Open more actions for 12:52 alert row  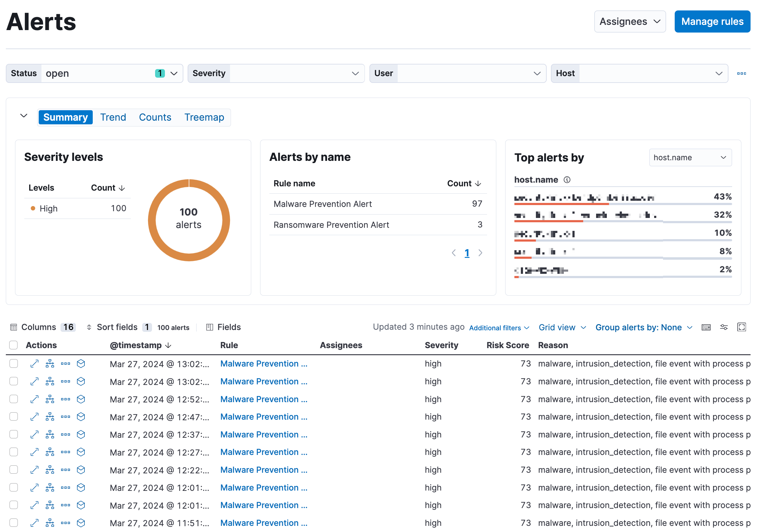[66, 399]
